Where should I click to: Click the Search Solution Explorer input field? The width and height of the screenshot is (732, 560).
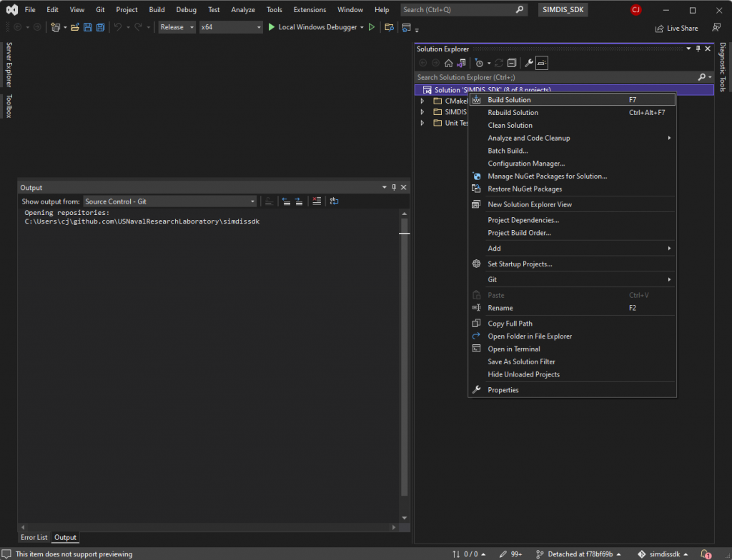click(x=555, y=77)
